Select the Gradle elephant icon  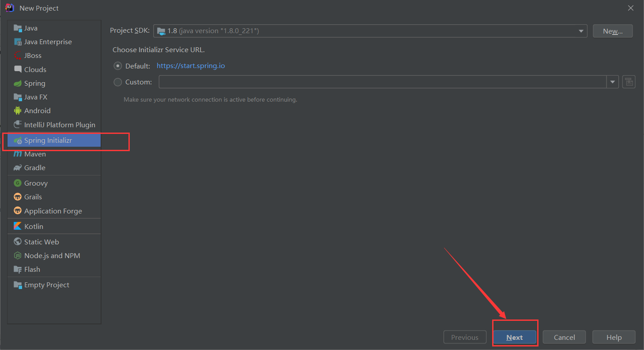click(18, 168)
